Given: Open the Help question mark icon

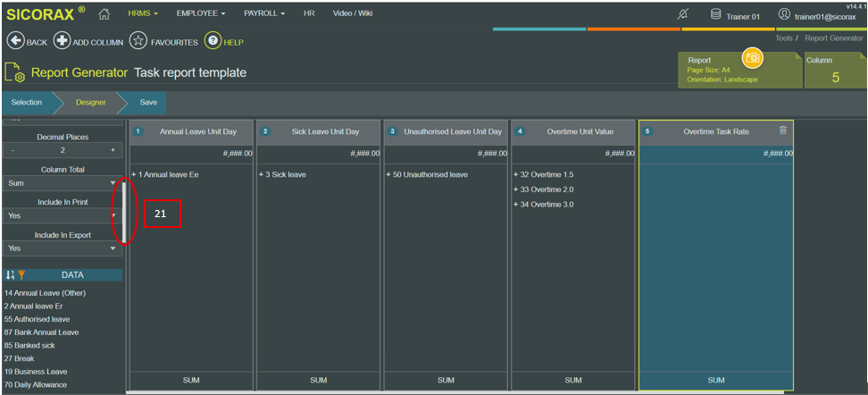Looking at the screenshot, I should (213, 41).
